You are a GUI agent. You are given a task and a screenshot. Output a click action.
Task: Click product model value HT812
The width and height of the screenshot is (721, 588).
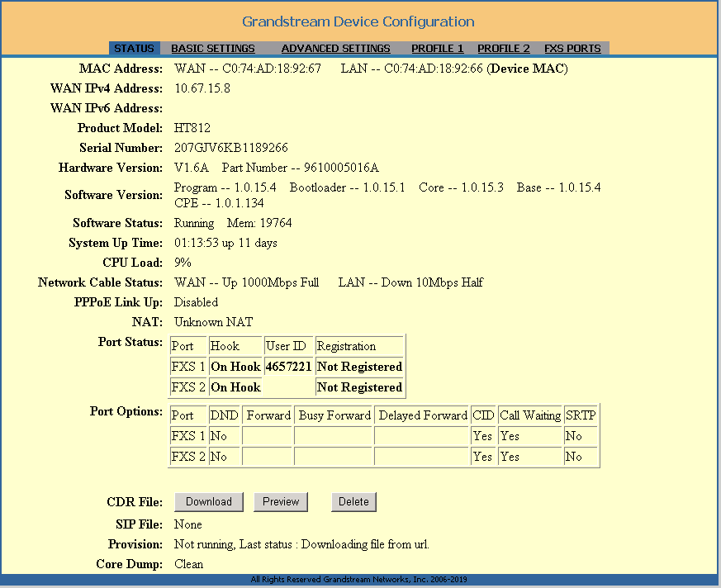[x=192, y=128]
